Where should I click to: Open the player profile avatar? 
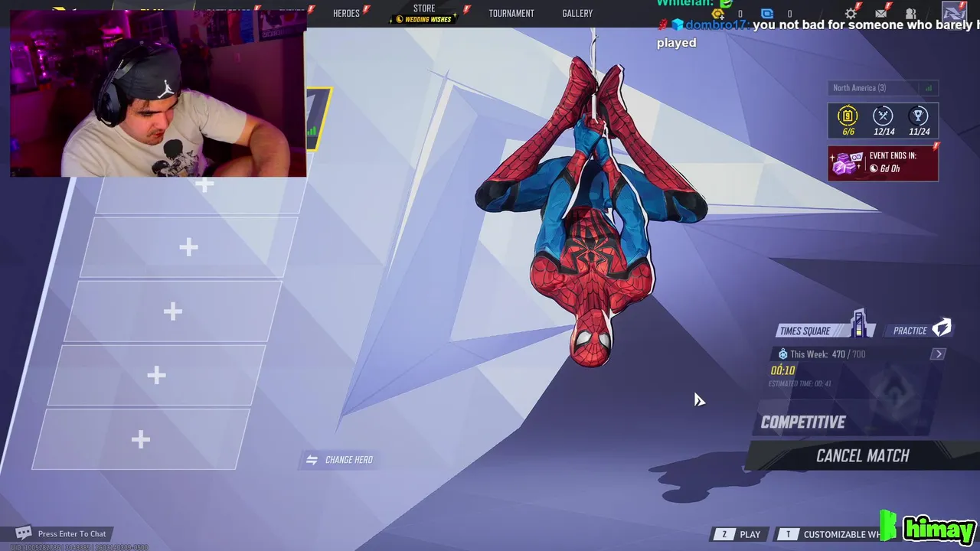point(954,12)
